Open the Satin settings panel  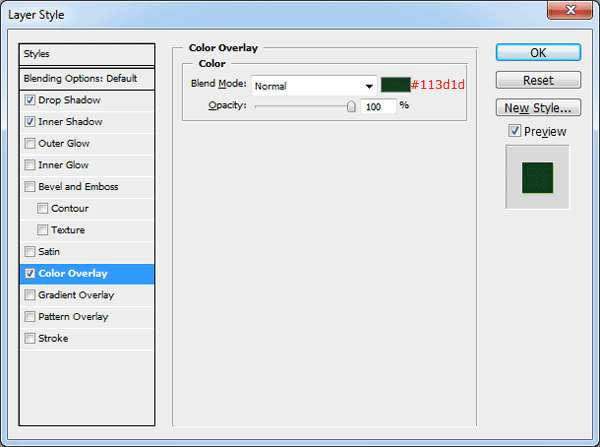click(49, 252)
